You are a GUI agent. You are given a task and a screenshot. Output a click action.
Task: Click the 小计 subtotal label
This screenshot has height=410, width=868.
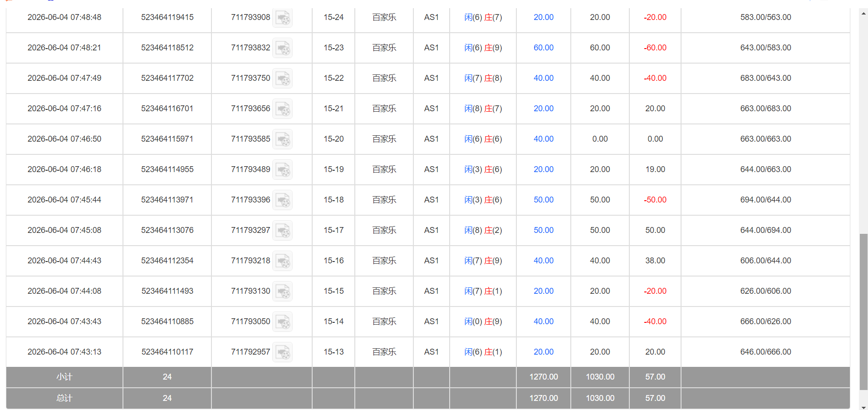click(64, 377)
